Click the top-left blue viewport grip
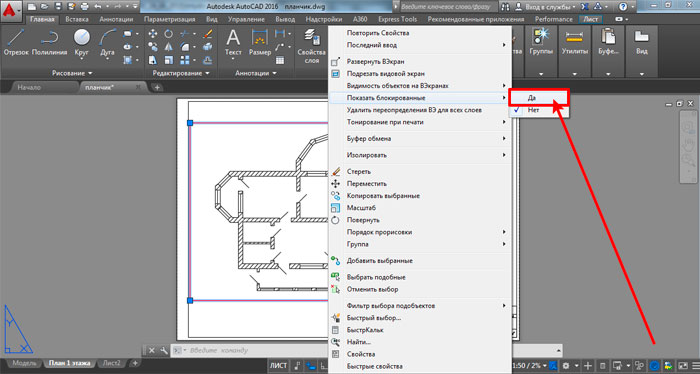This screenshot has width=700, height=374. pyautogui.click(x=190, y=123)
